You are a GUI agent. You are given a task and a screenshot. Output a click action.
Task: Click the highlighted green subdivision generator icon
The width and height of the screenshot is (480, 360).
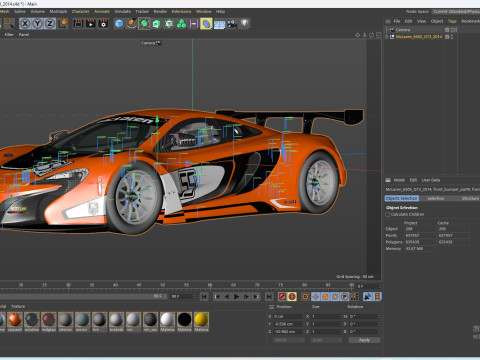click(144, 24)
